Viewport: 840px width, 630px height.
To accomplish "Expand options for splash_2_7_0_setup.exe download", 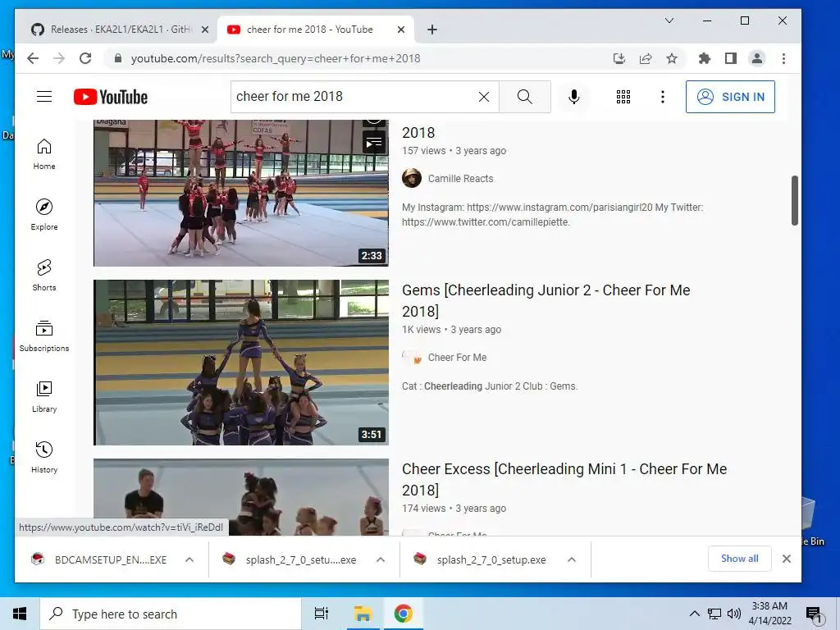I will (x=572, y=559).
